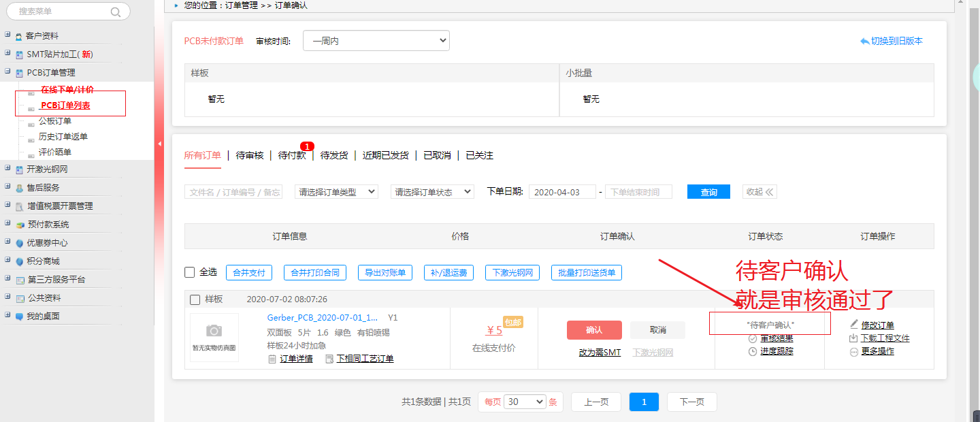The width and height of the screenshot is (980, 422).
Task: Tick the checkbox for the 样板 order row
Action: (x=195, y=299)
